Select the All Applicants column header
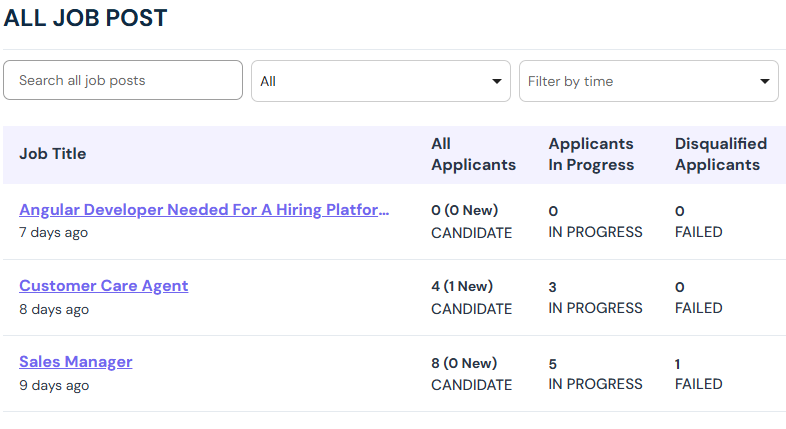 coord(473,154)
